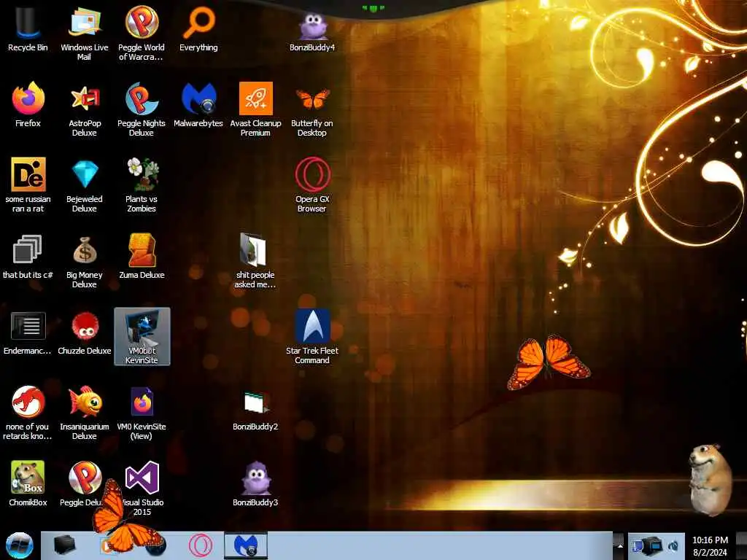The image size is (747, 560).
Task: Show hidden system tray icons arrow
Action: (620, 545)
